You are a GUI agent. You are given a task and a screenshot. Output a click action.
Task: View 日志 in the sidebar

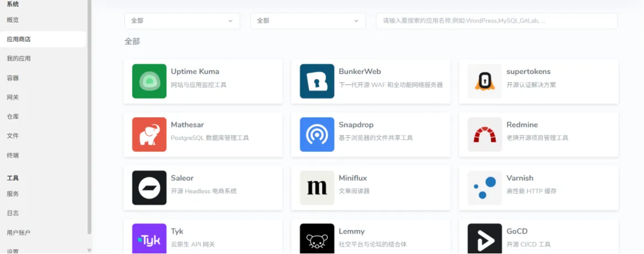tap(13, 213)
